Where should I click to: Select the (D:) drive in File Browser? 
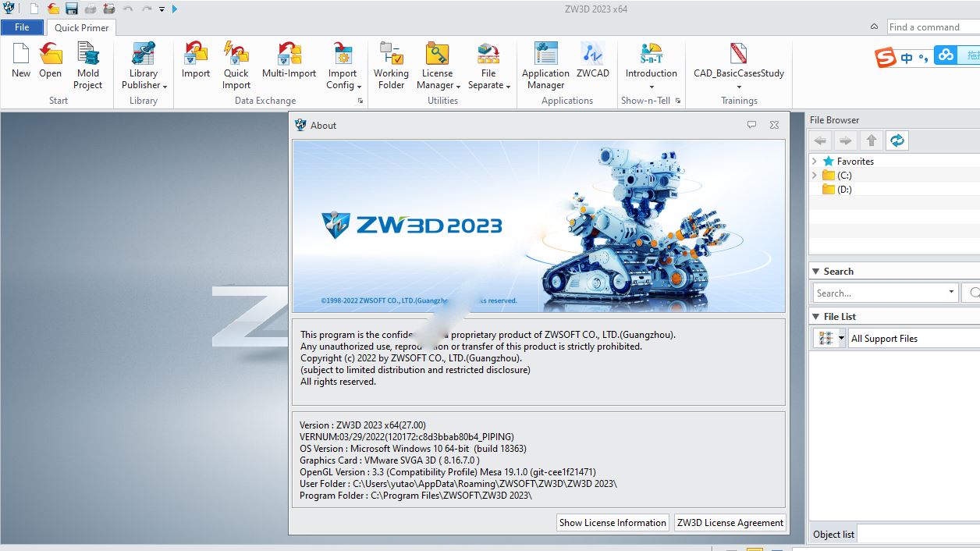click(844, 190)
